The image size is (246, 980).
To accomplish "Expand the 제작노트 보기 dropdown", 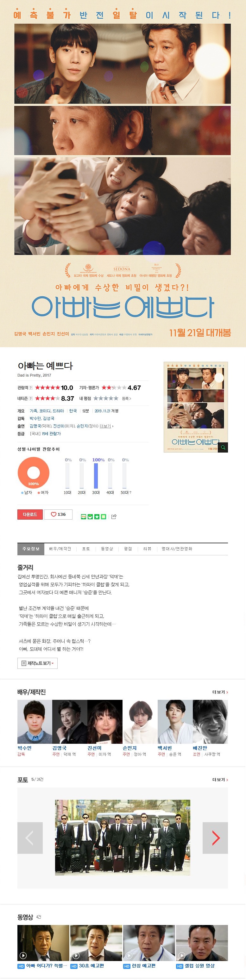I will point(37,663).
